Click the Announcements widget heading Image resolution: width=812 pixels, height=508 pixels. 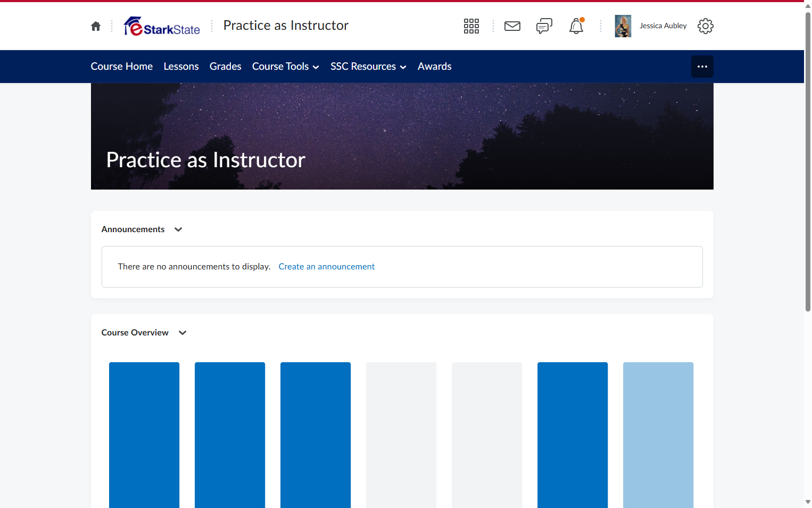point(133,230)
